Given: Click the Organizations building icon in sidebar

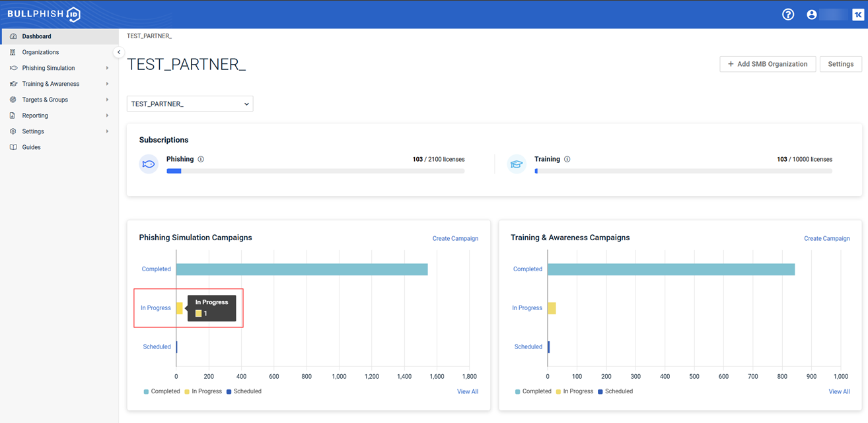Looking at the screenshot, I should (13, 52).
